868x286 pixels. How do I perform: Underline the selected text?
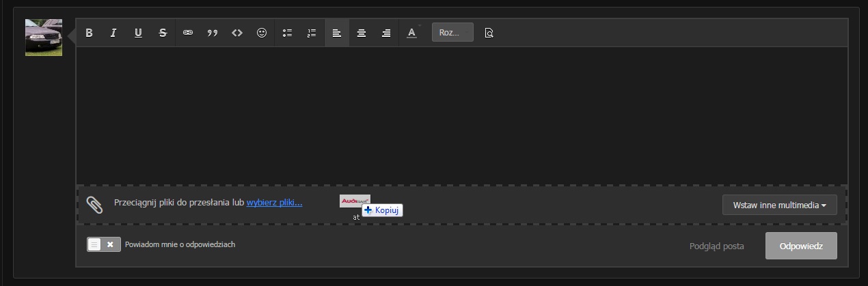tap(138, 33)
